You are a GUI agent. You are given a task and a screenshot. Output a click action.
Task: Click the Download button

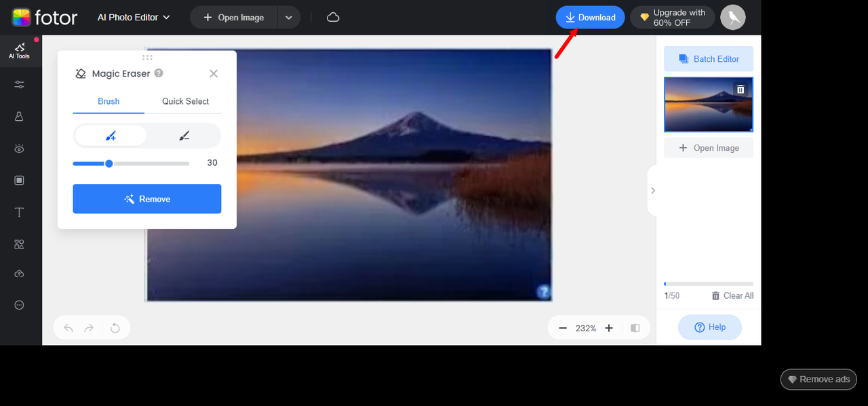(590, 17)
